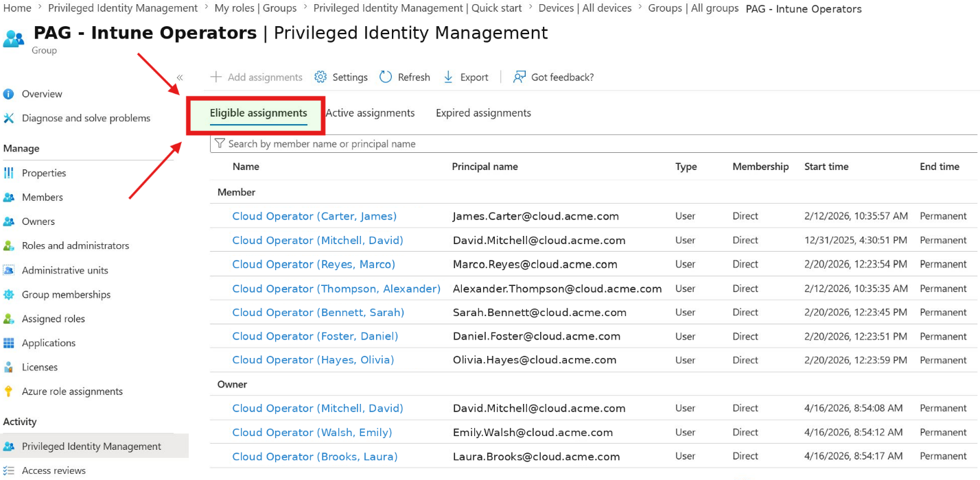Switch to Active assignments tab
Screen dimensions: 980x480
(370, 113)
